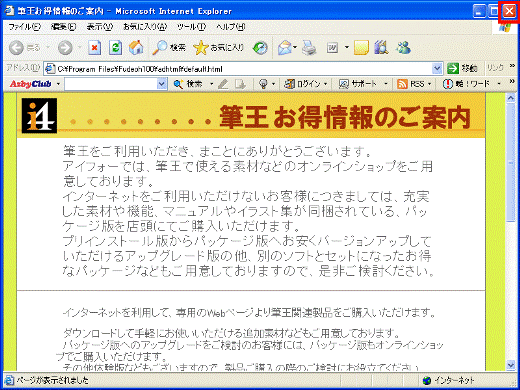
Task: Click the page icon next to the pencil
Action: point(240,84)
